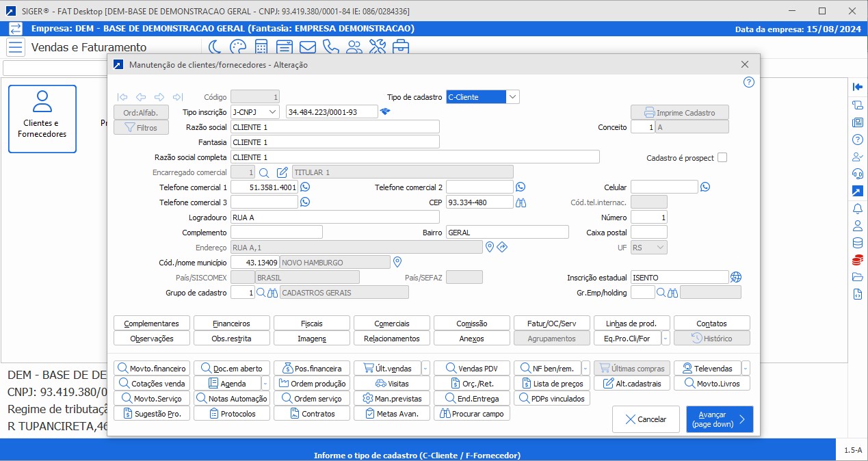Viewport: 868px width, 461px height.
Task: Click the map pin icon next to Endereço
Action: (x=489, y=247)
